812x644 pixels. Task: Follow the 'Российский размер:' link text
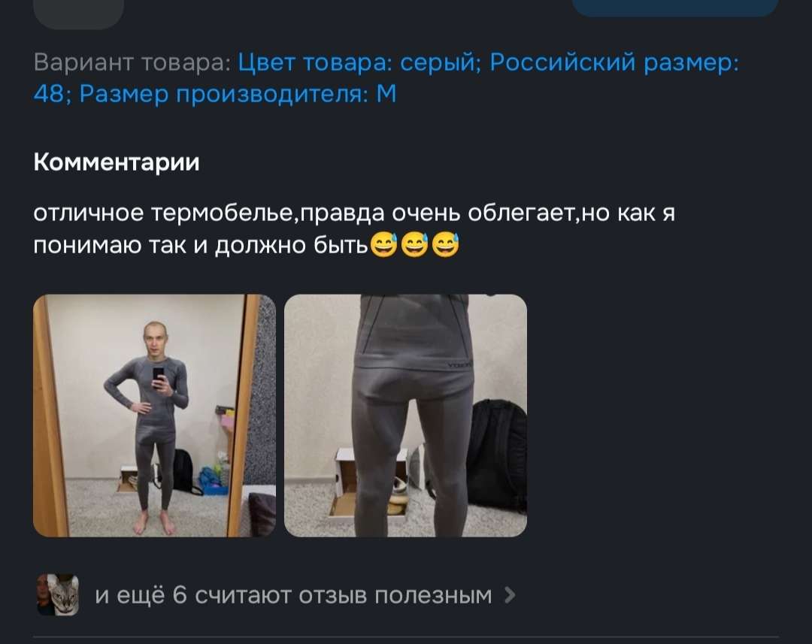pos(614,62)
